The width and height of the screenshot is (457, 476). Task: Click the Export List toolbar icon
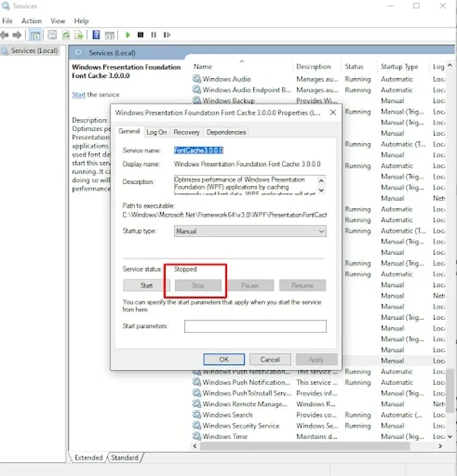79,35
